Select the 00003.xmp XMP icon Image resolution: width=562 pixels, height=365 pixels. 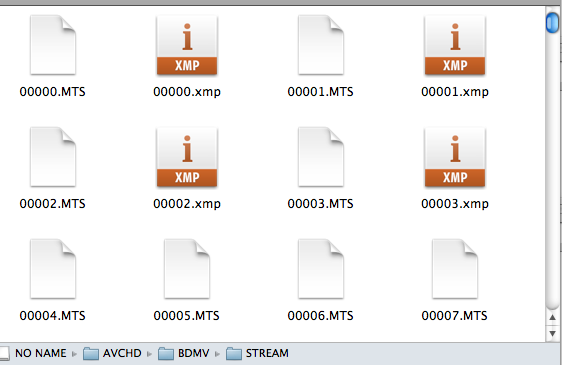455,157
